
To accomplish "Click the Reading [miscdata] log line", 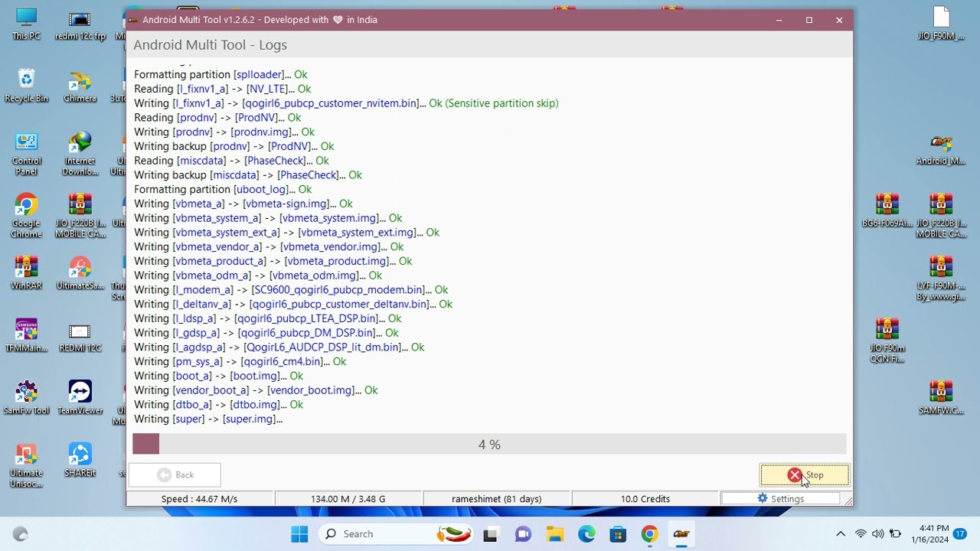I will (x=231, y=161).
